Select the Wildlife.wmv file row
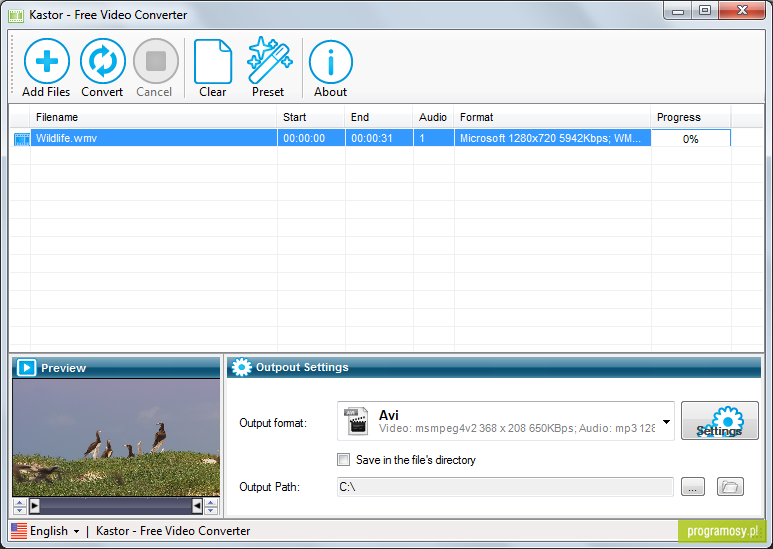Viewport: 773px width, 549px height. (370, 138)
